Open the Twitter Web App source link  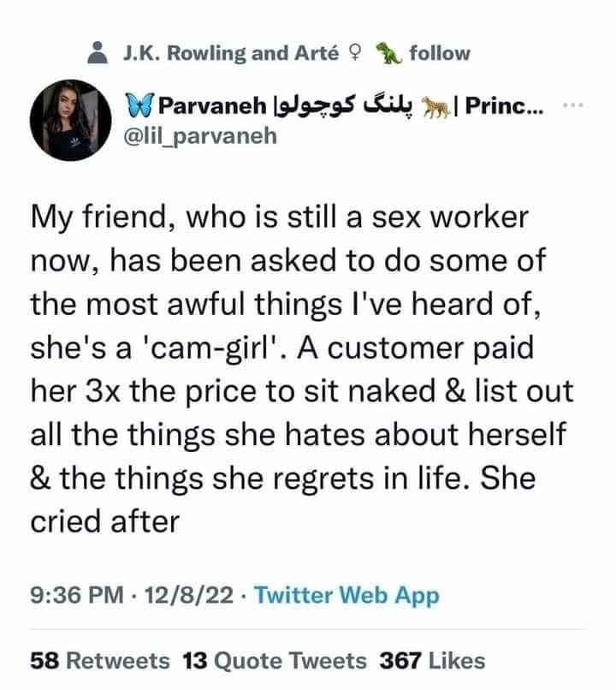346,596
